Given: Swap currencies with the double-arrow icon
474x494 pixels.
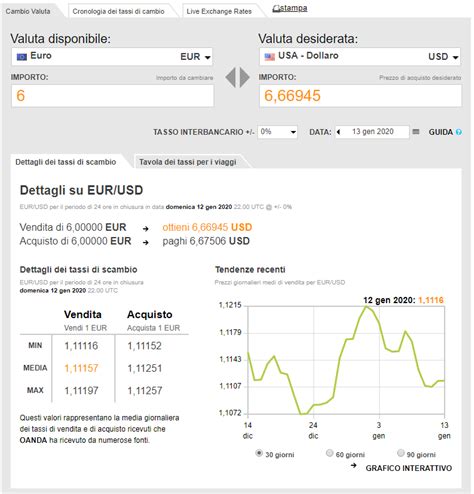Looking at the screenshot, I should pyautogui.click(x=237, y=77).
